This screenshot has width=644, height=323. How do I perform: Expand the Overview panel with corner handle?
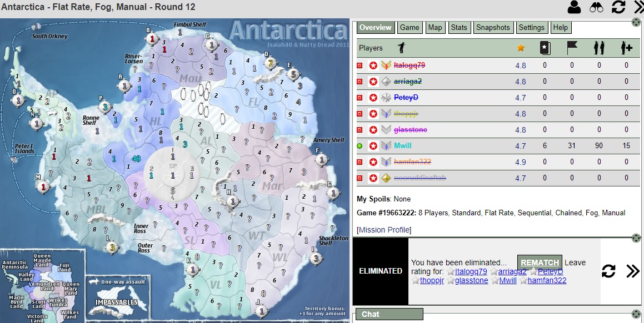636,23
